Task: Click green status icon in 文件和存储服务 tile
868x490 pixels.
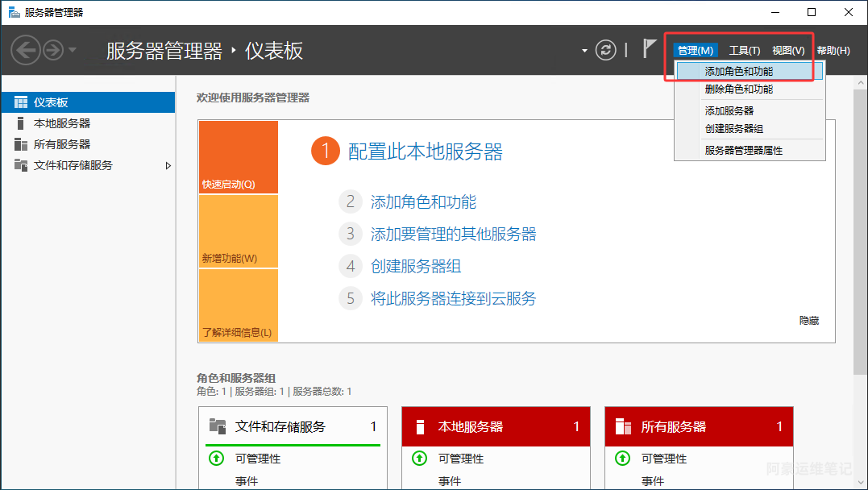Action: pos(217,459)
